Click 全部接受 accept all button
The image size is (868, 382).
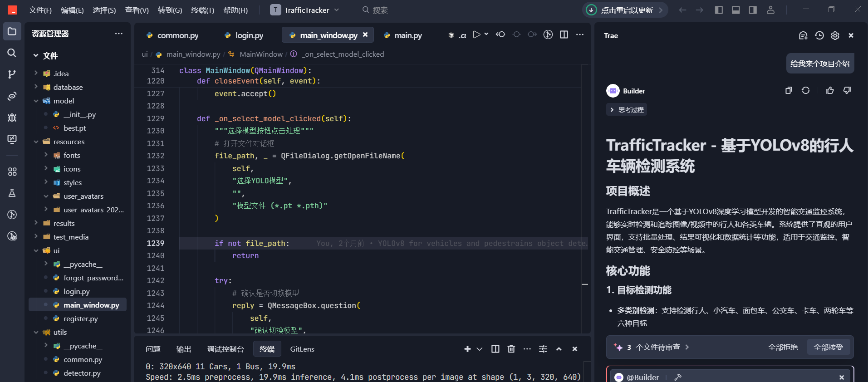[829, 347]
